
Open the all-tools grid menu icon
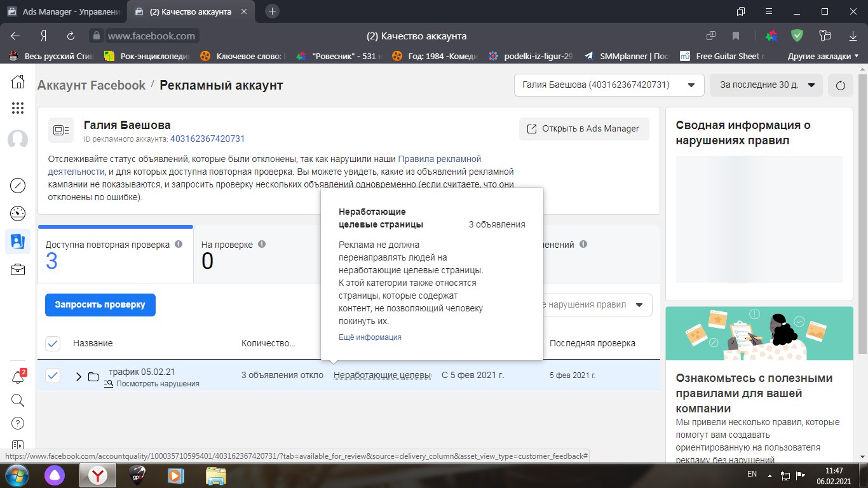(x=18, y=108)
